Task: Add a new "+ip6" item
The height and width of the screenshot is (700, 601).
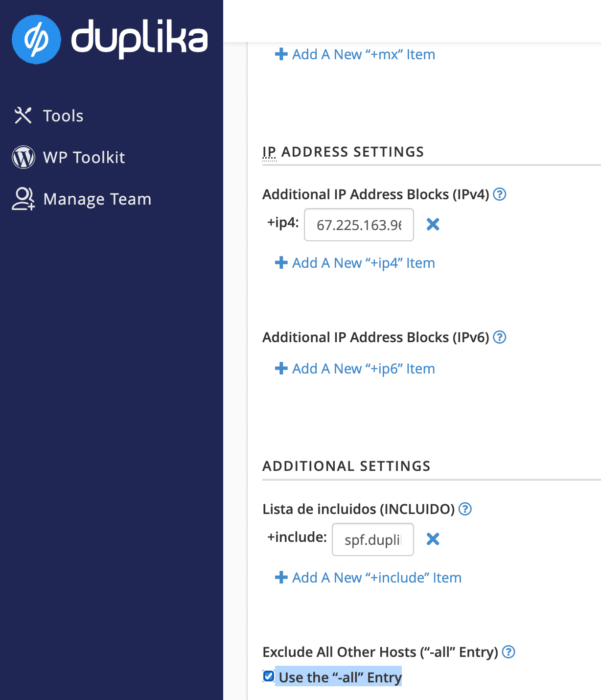Action: (355, 369)
